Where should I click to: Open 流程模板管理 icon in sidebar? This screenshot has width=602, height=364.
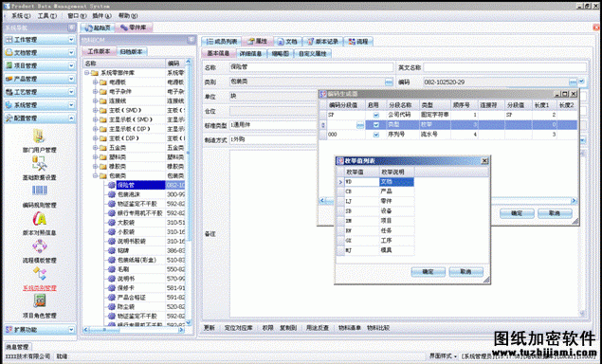39,246
